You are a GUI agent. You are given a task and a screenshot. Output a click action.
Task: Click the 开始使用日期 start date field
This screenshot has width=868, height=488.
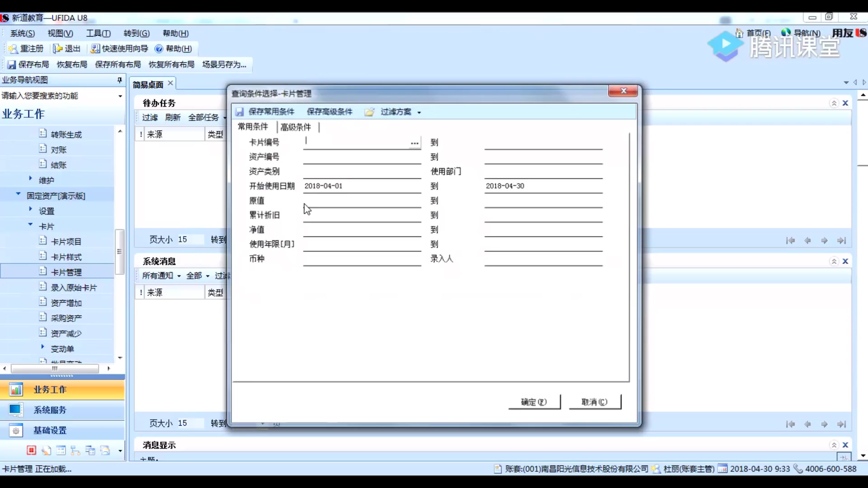pyautogui.click(x=362, y=186)
